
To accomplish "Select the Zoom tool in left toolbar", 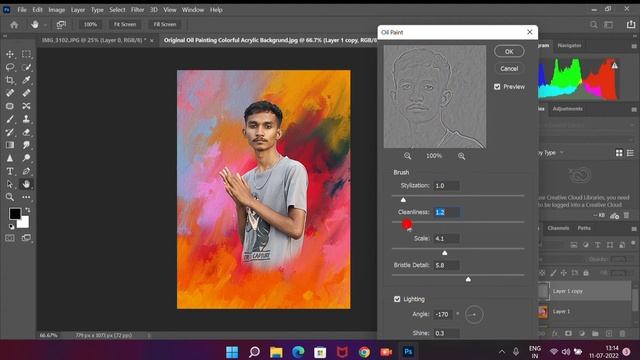I will pos(10,198).
